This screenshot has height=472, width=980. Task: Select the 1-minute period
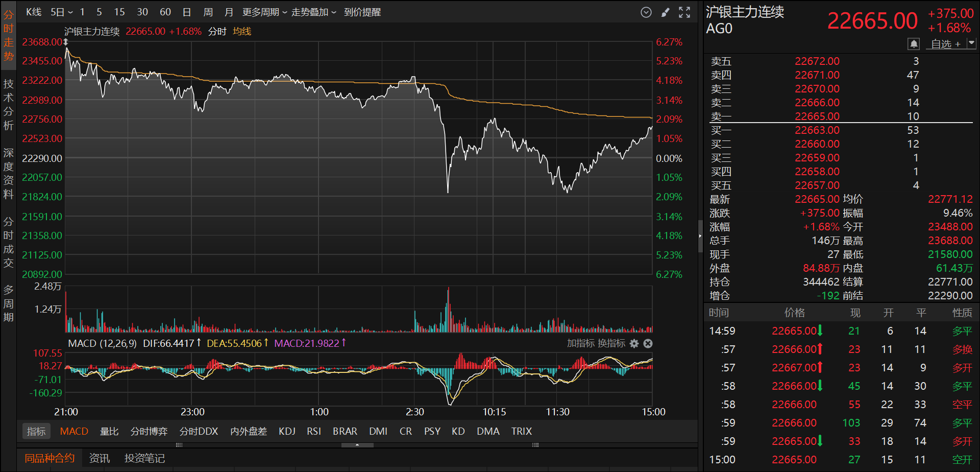coord(82,12)
